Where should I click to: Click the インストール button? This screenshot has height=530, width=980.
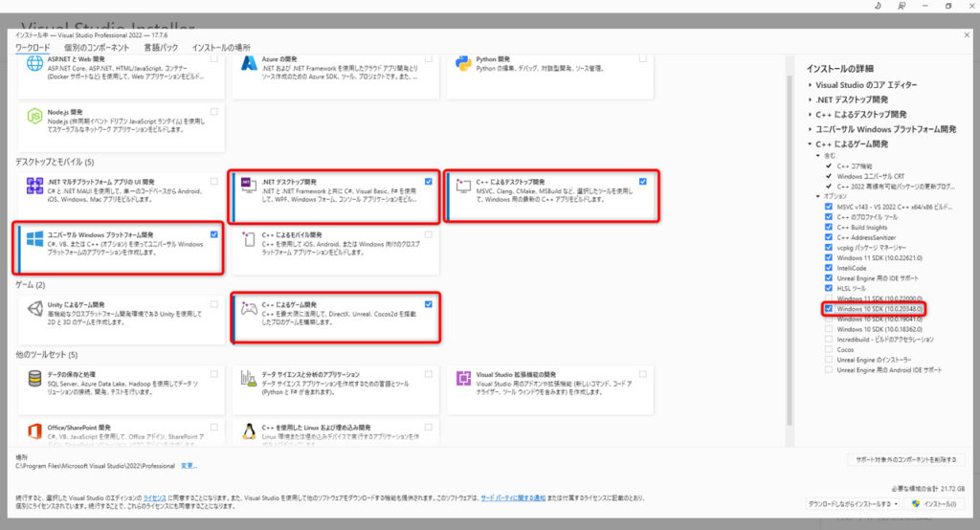click(935, 504)
